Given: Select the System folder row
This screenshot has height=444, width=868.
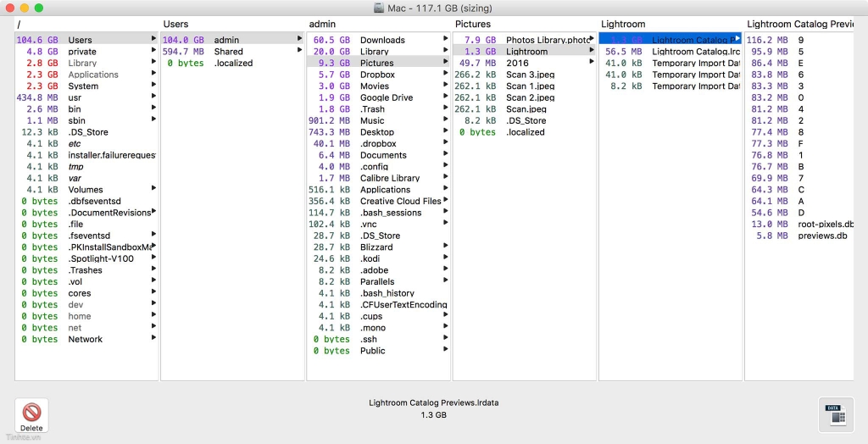Looking at the screenshot, I should coord(86,86).
